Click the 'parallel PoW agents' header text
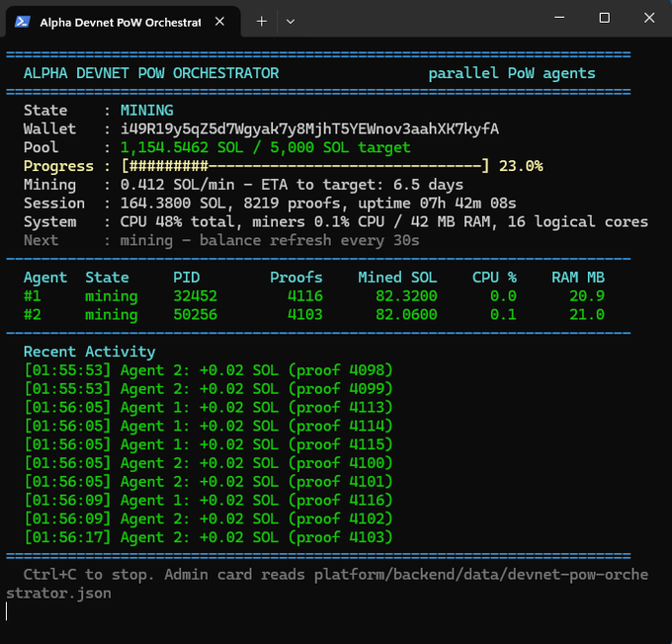672x644 pixels. pyautogui.click(x=512, y=73)
